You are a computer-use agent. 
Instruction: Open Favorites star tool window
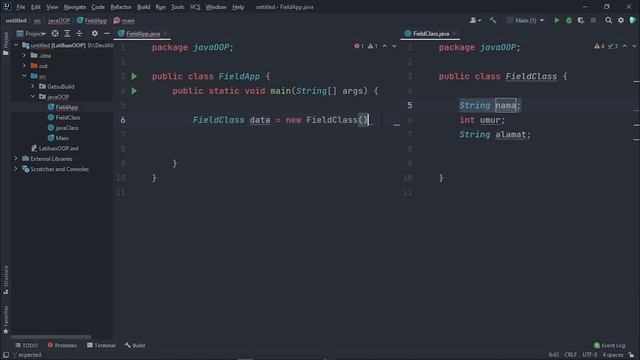coord(6,320)
